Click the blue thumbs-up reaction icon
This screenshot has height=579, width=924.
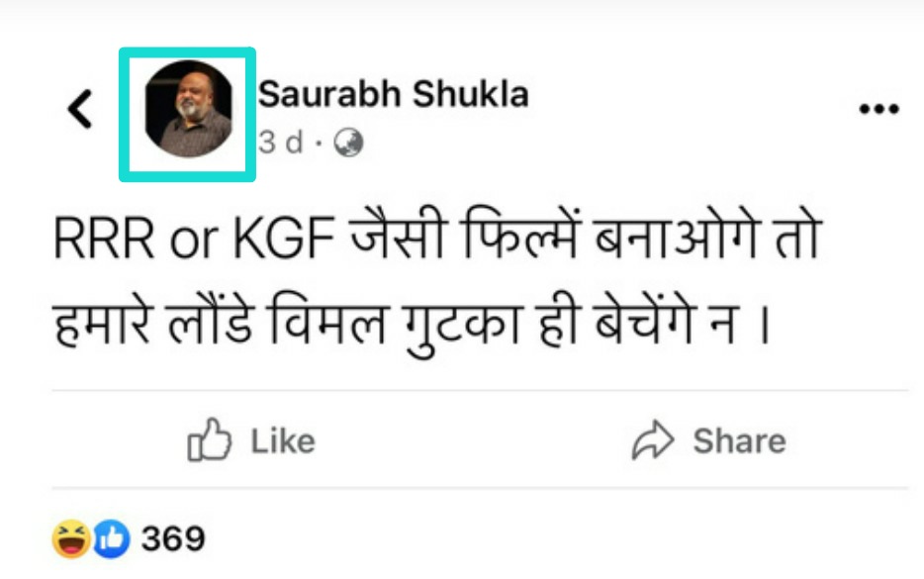tap(111, 539)
